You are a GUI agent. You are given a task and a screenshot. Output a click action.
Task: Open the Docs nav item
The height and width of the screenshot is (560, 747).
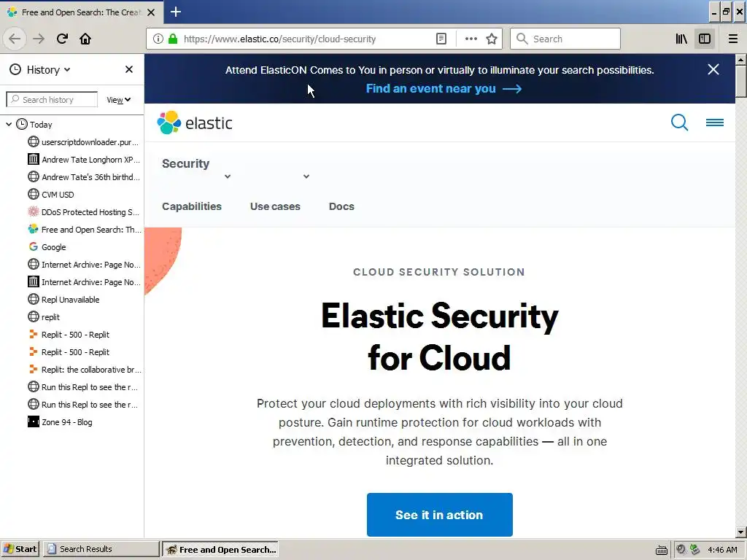(341, 206)
